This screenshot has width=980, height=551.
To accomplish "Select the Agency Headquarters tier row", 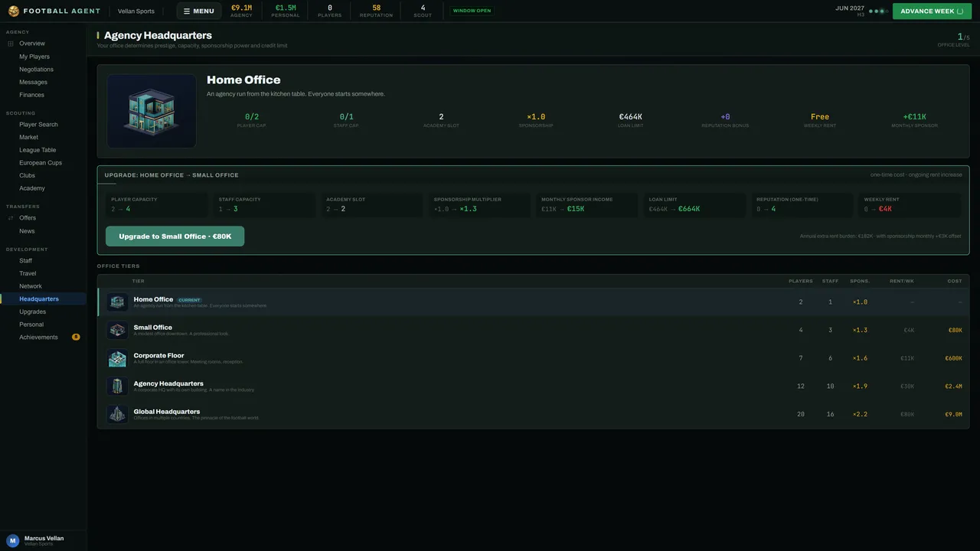I will coord(533,386).
